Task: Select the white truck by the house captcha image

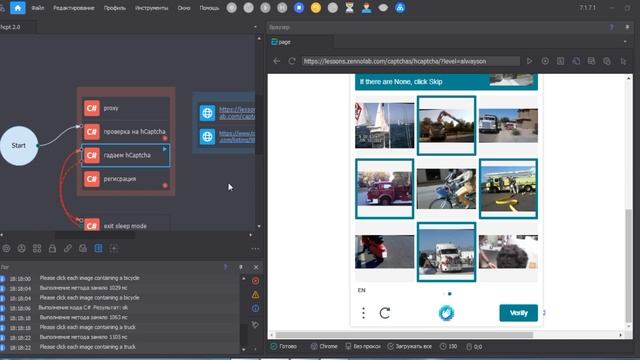Action: [x=508, y=125]
